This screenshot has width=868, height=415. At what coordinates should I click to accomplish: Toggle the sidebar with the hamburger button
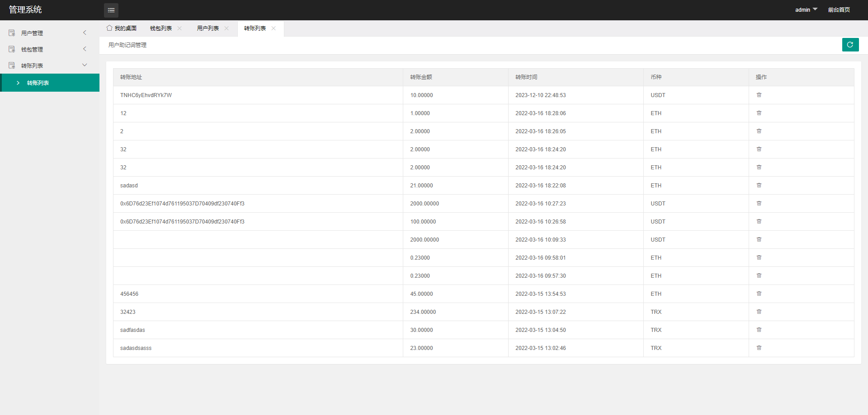[111, 10]
